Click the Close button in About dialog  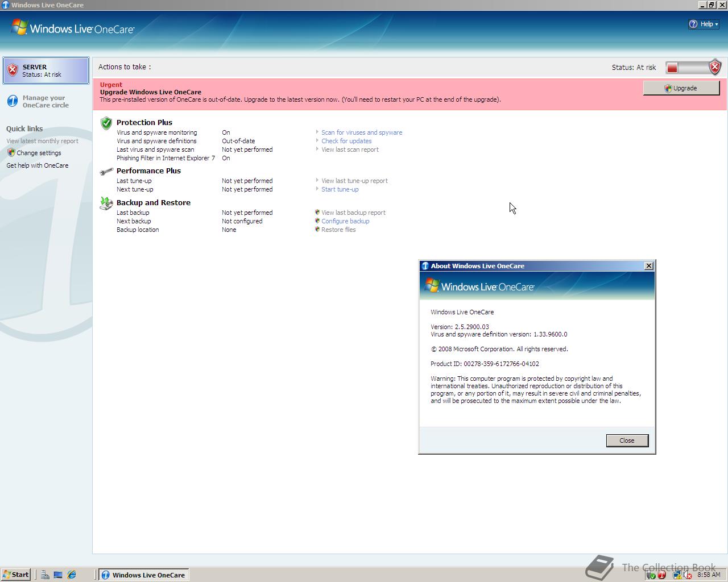coord(627,440)
